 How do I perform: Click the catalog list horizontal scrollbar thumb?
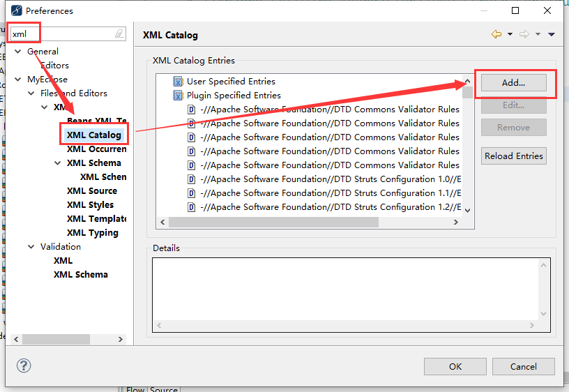273,222
